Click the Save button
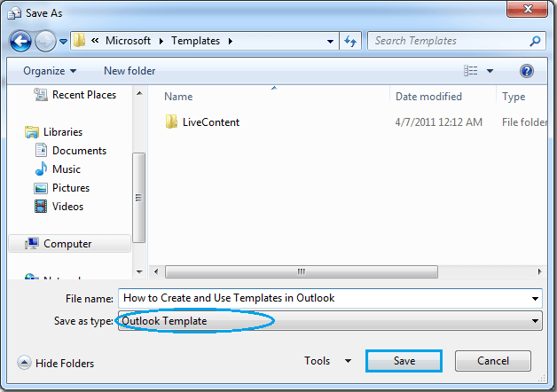This screenshot has width=557, height=392. (x=404, y=361)
